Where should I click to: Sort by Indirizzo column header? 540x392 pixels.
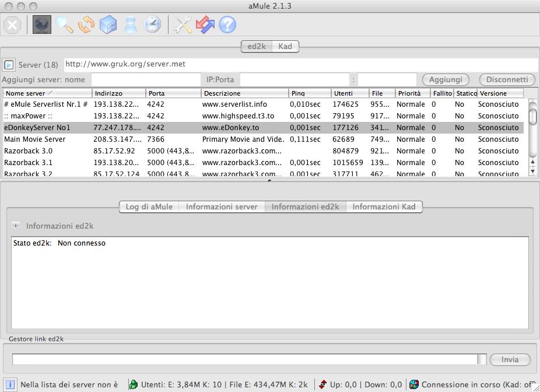pyautogui.click(x=119, y=93)
